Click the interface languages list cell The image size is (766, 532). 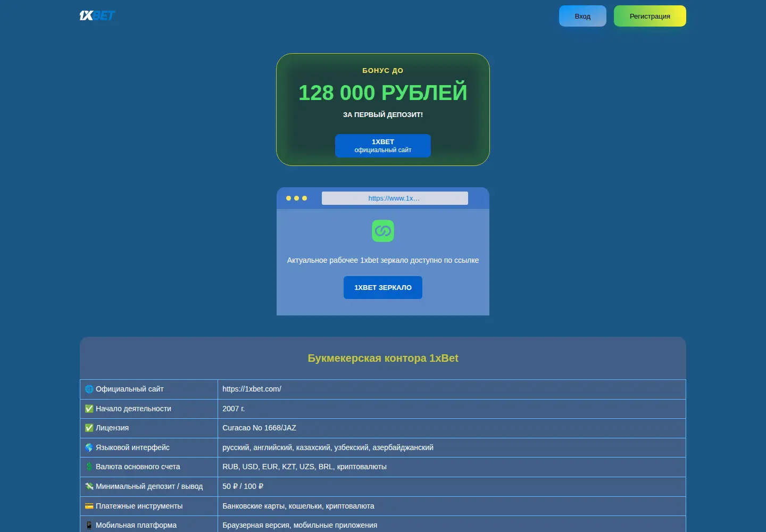tap(452, 447)
